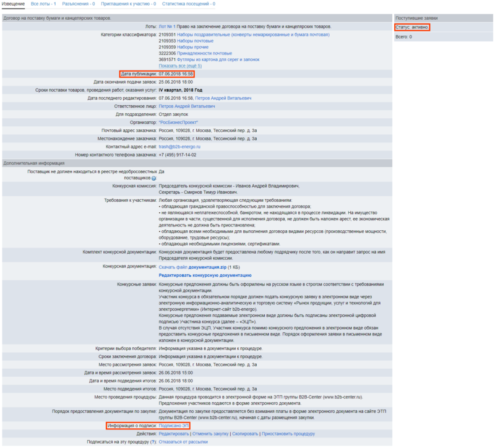The image size is (495, 448).
Task: Open Статистика посещений tab
Action: coord(188,4)
